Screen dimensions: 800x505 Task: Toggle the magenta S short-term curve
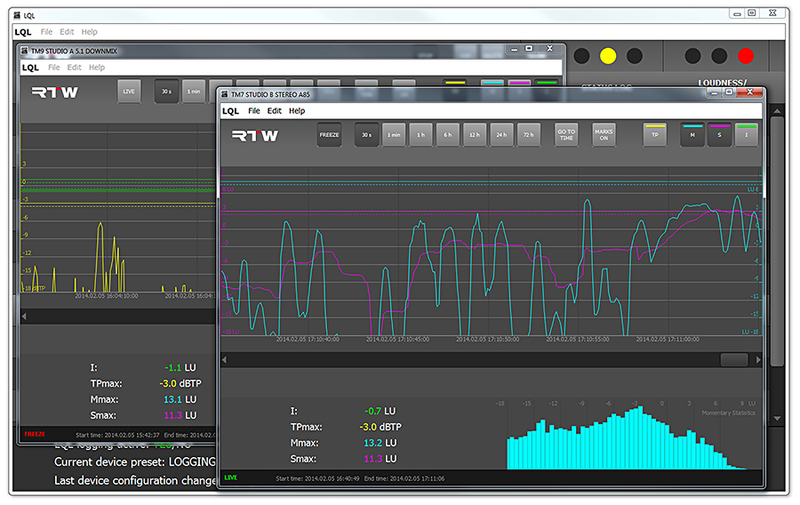719,134
